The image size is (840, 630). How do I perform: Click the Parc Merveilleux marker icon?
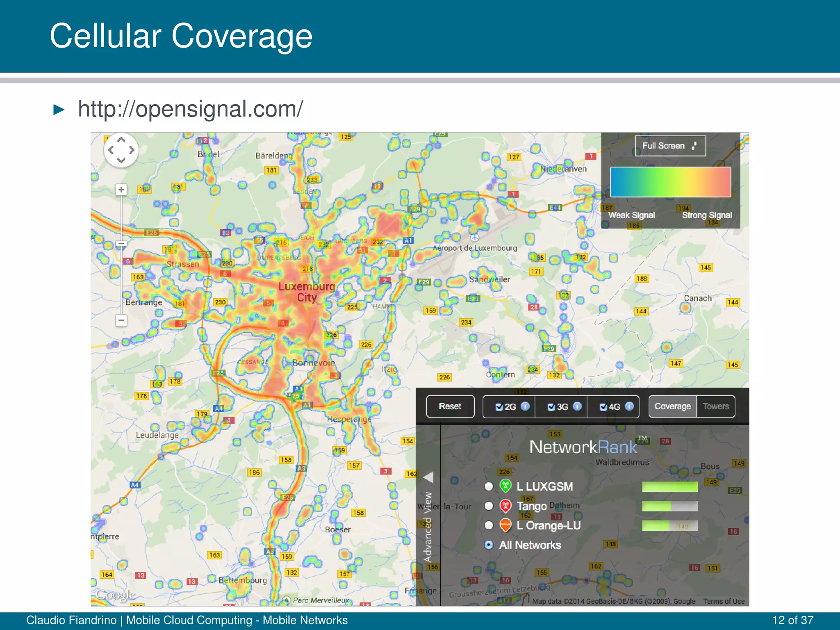(x=287, y=600)
